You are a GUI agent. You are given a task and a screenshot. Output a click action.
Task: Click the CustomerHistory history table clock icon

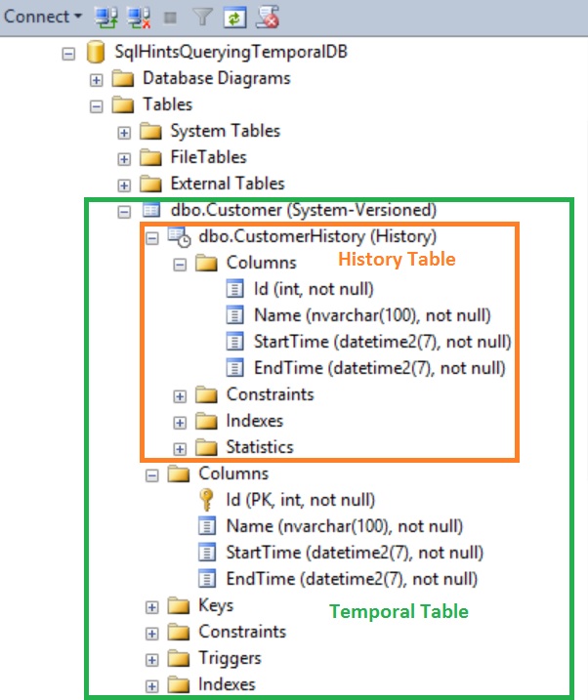179,237
